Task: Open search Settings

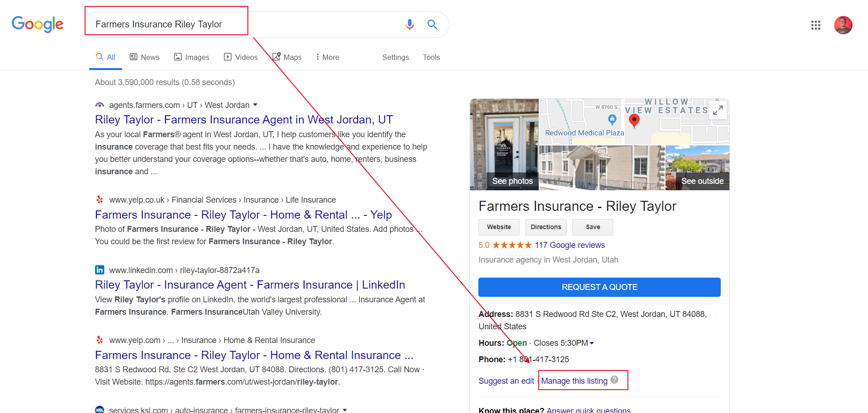Action: [x=396, y=57]
